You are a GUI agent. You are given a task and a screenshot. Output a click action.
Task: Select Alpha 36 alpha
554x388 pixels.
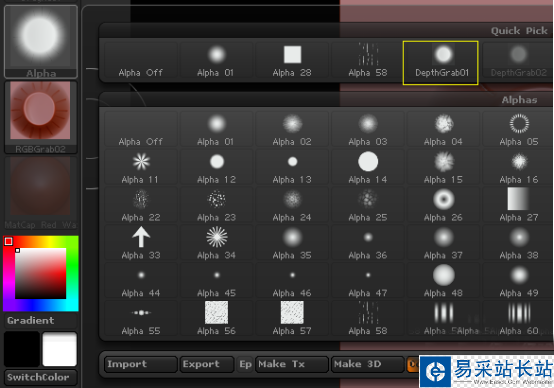point(367,243)
